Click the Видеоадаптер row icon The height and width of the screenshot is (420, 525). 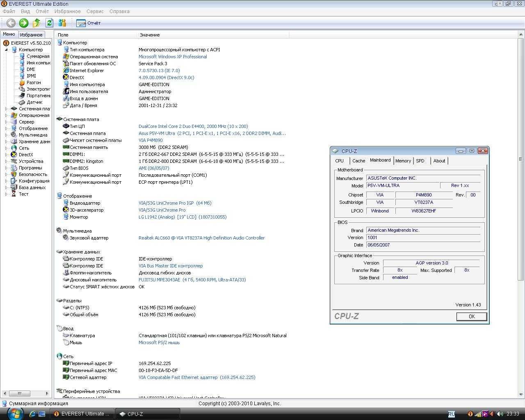tap(66, 203)
